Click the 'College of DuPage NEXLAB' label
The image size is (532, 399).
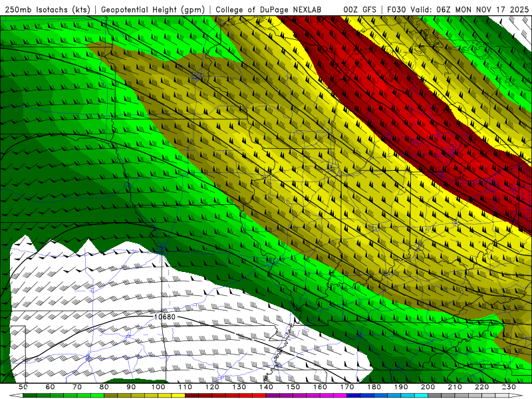[269, 9]
